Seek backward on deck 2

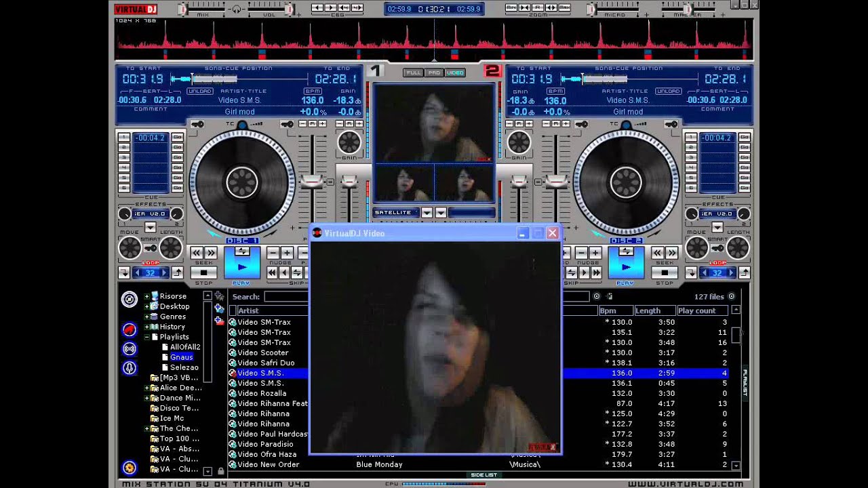tap(657, 253)
